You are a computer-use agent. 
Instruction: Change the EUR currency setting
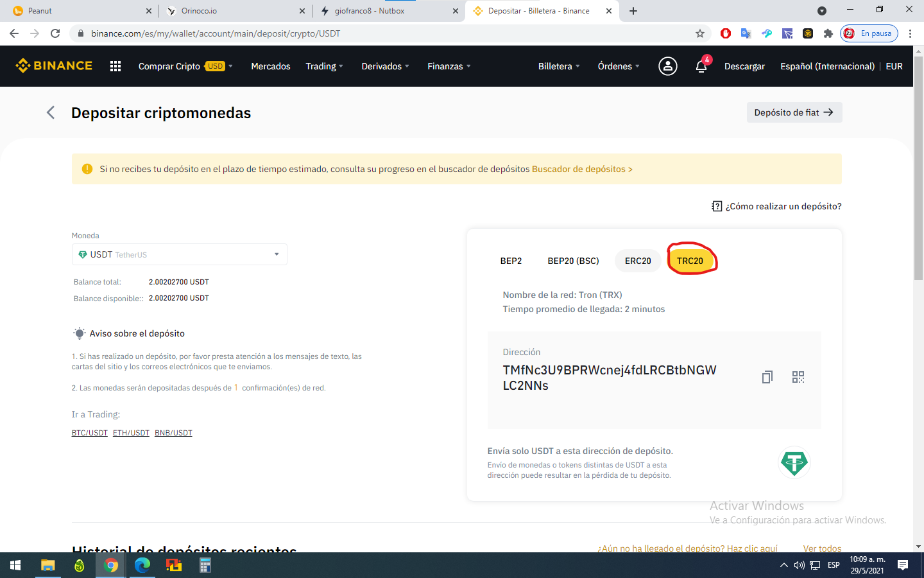894,66
